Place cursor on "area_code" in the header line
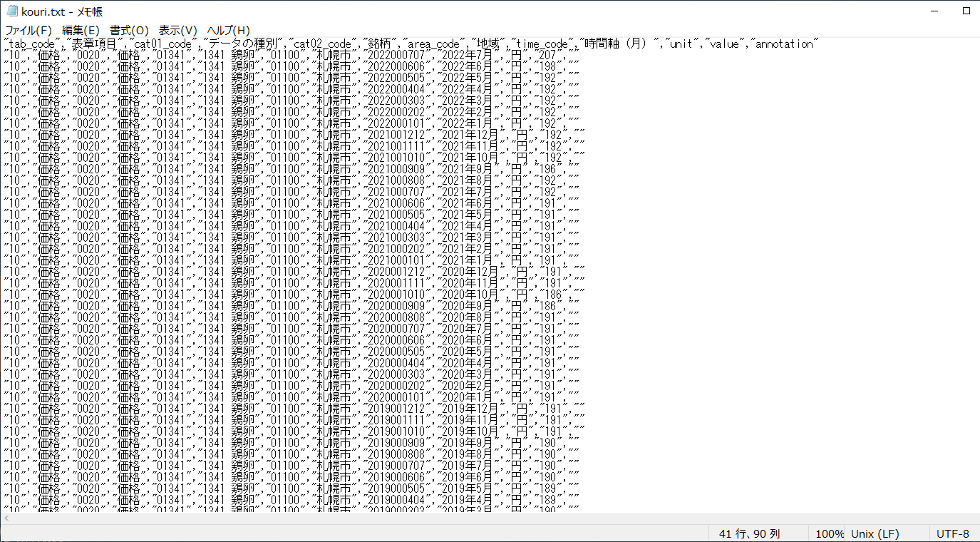The height and width of the screenshot is (542, 980). (x=433, y=44)
